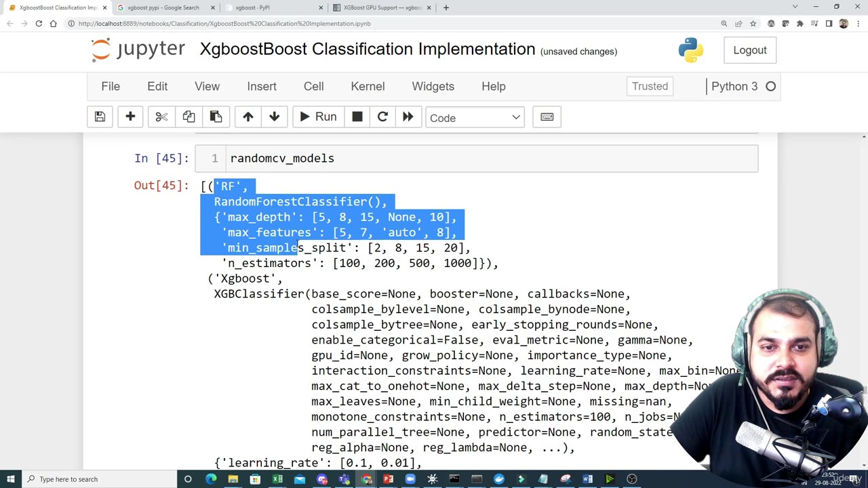Image resolution: width=868 pixels, height=488 pixels.
Task: Open Cortana circle in the taskbar
Action: point(188,479)
